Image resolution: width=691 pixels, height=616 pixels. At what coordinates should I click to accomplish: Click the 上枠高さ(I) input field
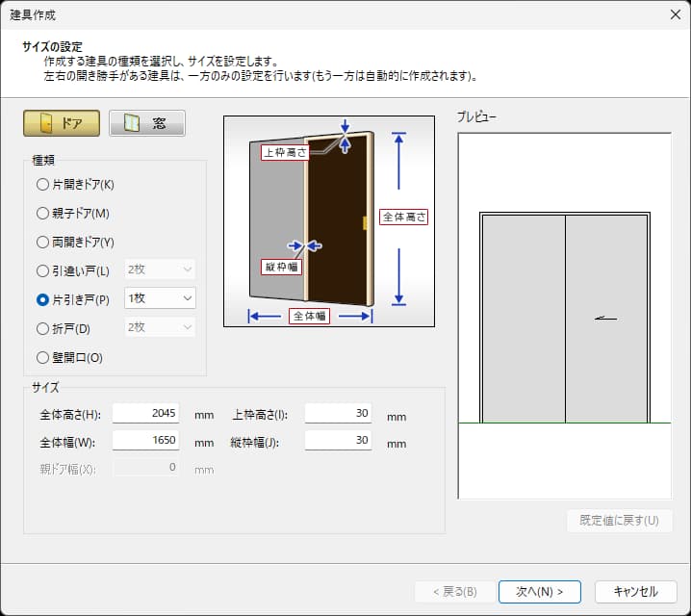338,413
